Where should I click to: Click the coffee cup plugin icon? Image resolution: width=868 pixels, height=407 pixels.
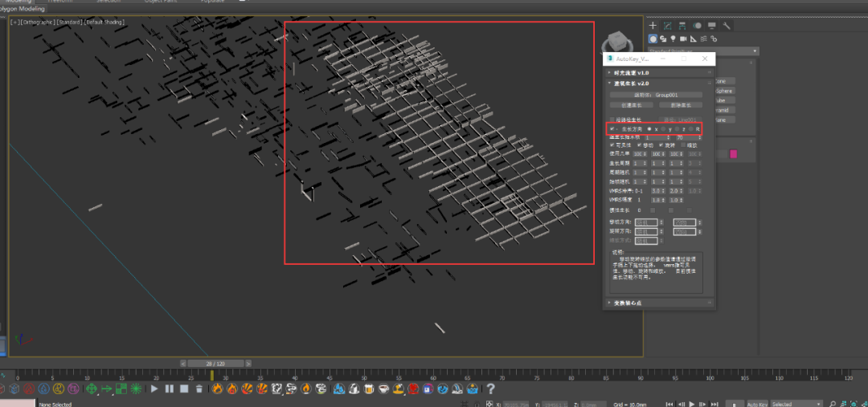click(x=383, y=389)
